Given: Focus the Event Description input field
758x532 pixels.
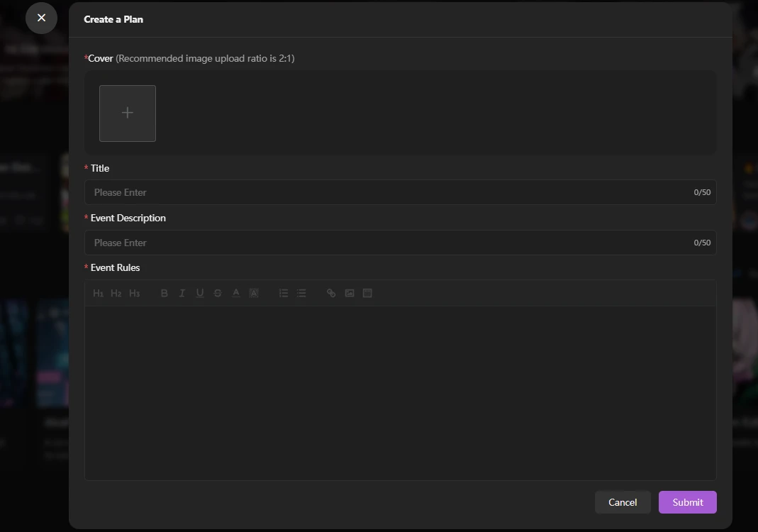Looking at the screenshot, I should coord(390,243).
